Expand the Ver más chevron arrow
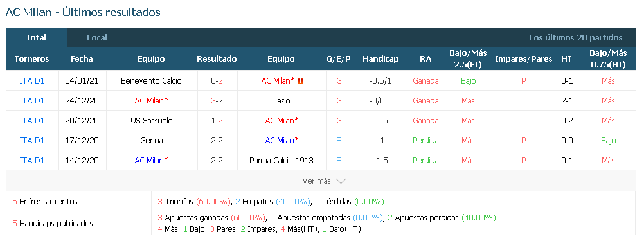The height and width of the screenshot is (239, 644). [341, 181]
